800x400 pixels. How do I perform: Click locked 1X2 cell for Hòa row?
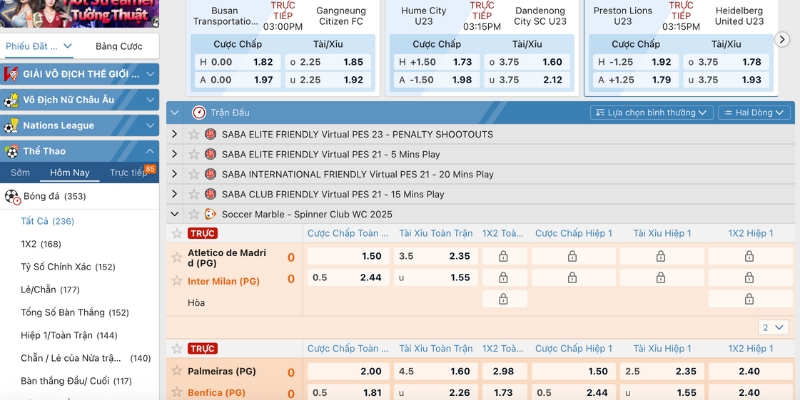503,299
